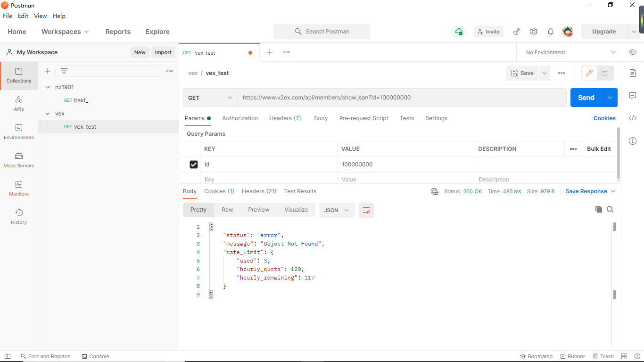Open the Cookies link
The width and height of the screenshot is (644, 362).
[604, 118]
